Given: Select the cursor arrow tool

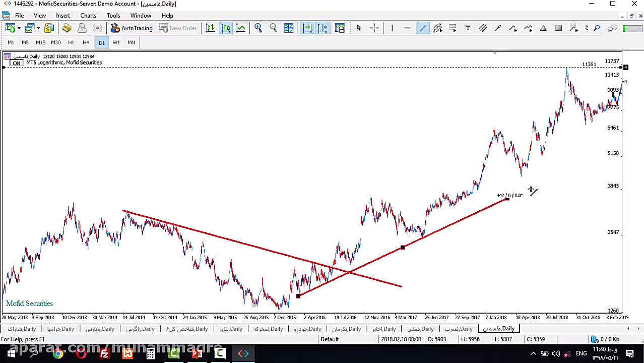Looking at the screenshot, I should coord(359,28).
